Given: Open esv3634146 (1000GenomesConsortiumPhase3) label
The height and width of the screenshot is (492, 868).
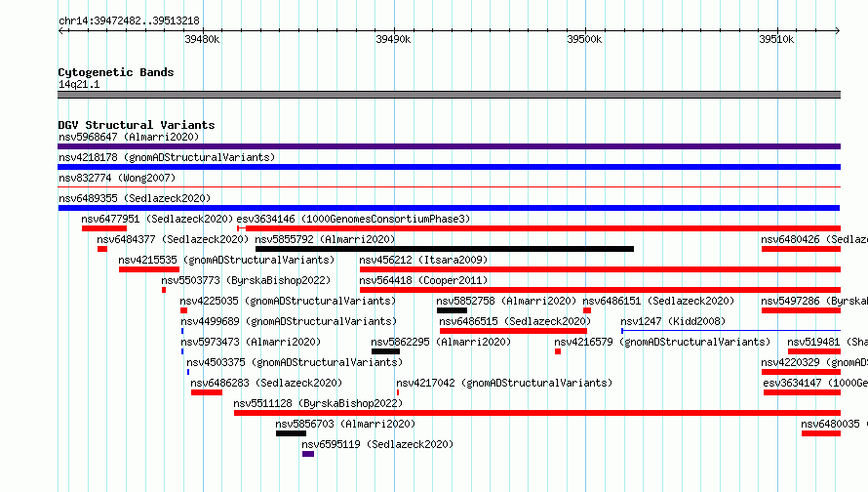Looking at the screenshot, I should point(353,219).
